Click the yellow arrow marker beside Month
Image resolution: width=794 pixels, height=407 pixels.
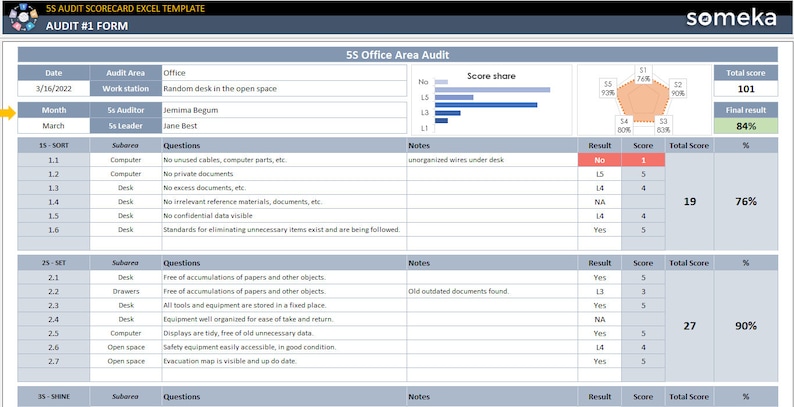point(8,114)
